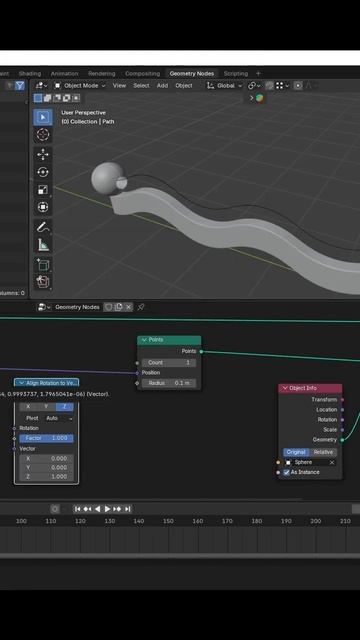This screenshot has height=640, width=360.
Task: Click the second selection mode icon
Action: [x=47, y=98]
